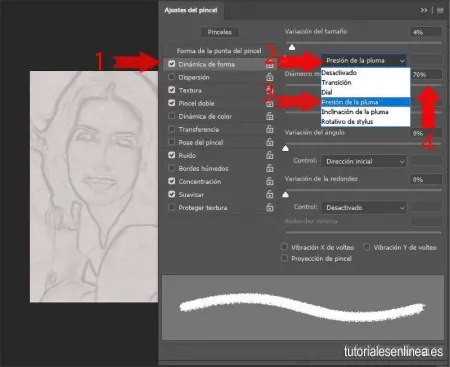Open the Desactivado roundness control dropdown

364,208
